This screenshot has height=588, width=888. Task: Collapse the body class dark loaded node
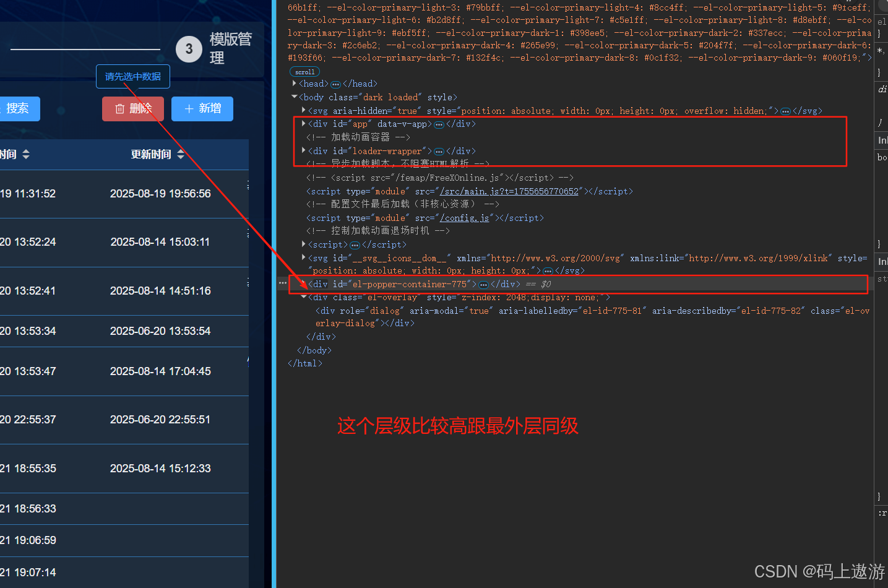tap(294, 97)
